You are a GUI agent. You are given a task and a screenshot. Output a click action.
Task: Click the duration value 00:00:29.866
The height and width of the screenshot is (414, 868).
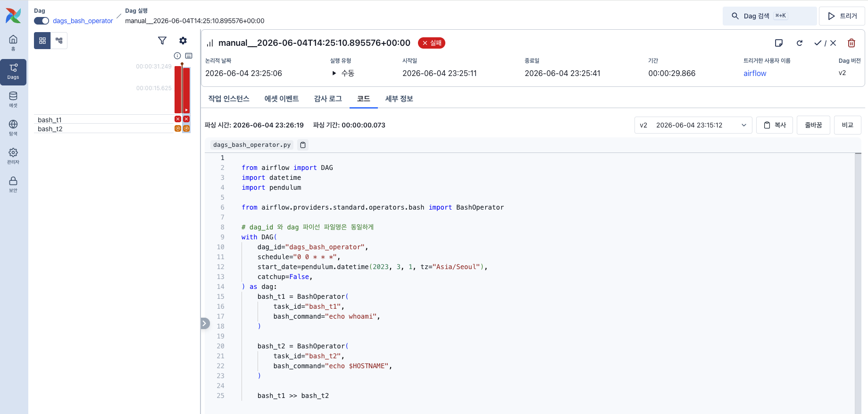(672, 73)
